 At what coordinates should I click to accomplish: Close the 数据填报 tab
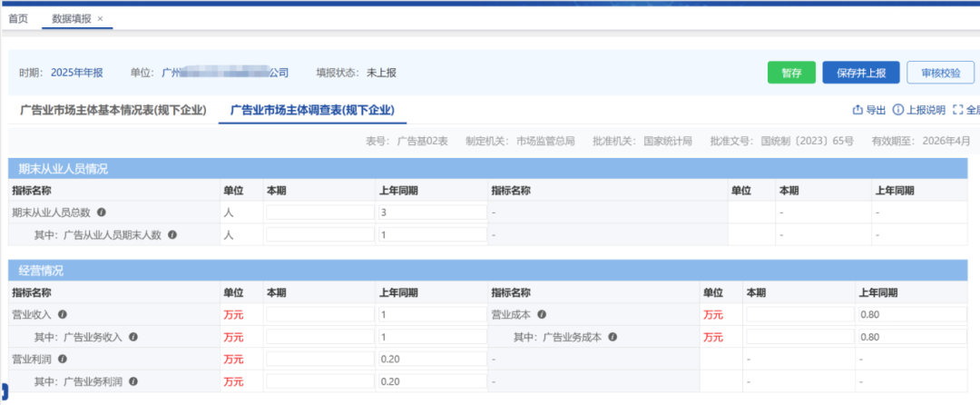100,19
